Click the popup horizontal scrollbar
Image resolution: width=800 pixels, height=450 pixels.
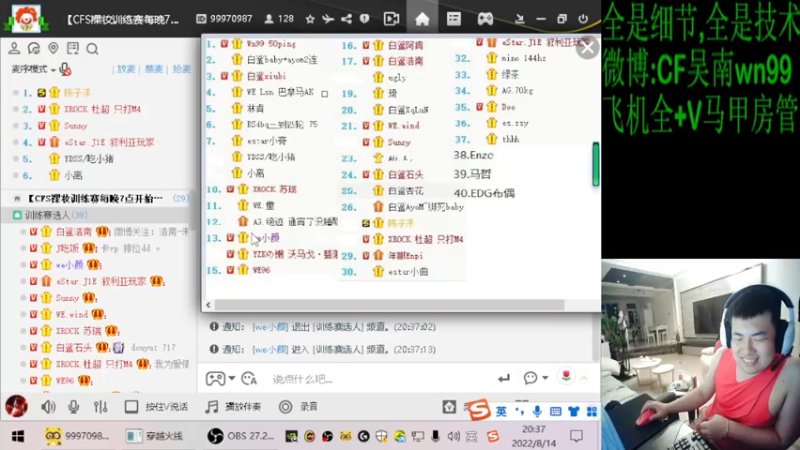point(389,305)
